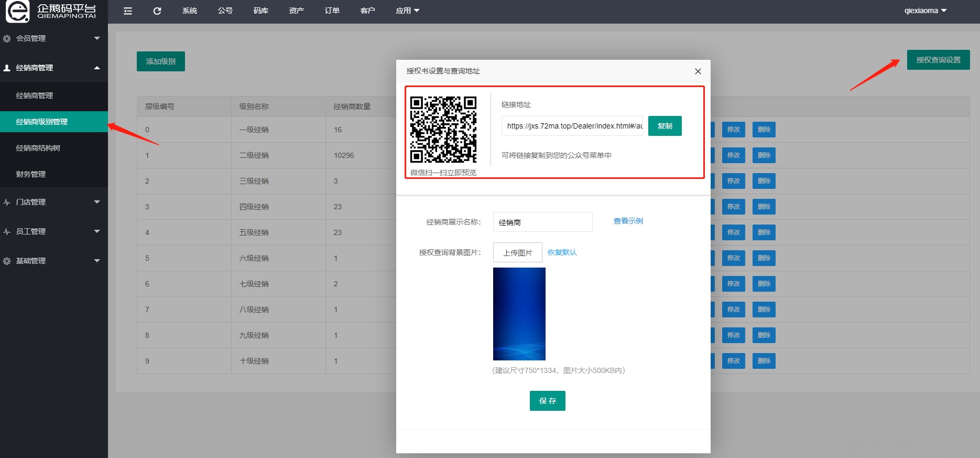Click 修改 for the 五级经销 row
The height and width of the screenshot is (458, 980).
[734, 232]
